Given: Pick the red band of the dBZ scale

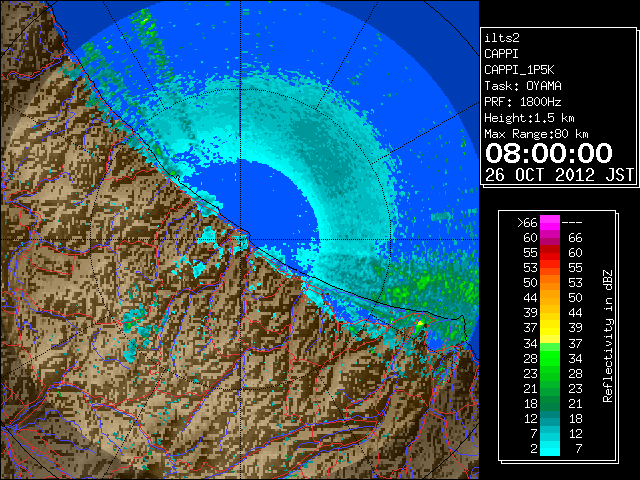Looking at the screenshot, I should [550, 253].
